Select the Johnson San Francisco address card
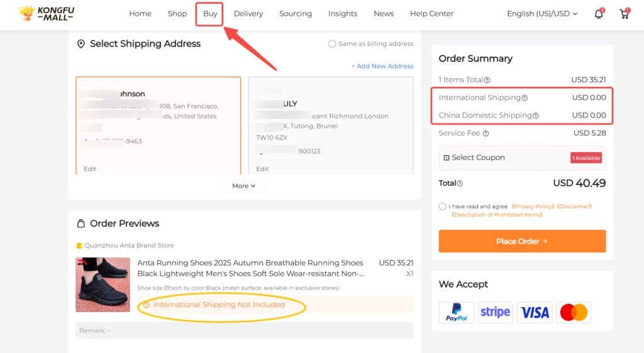 (158, 126)
